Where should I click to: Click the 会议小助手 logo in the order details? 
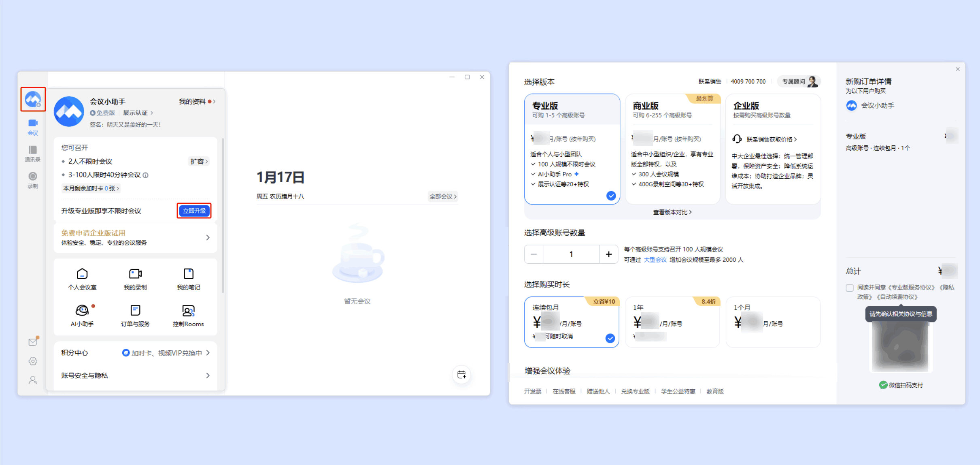[852, 105]
